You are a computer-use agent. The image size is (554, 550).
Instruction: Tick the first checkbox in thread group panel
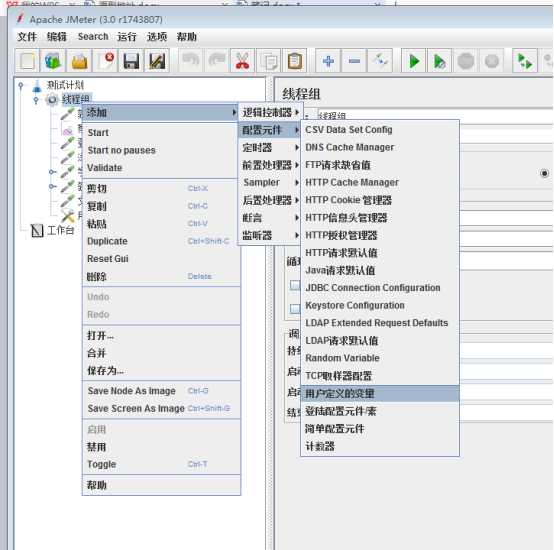(x=295, y=285)
